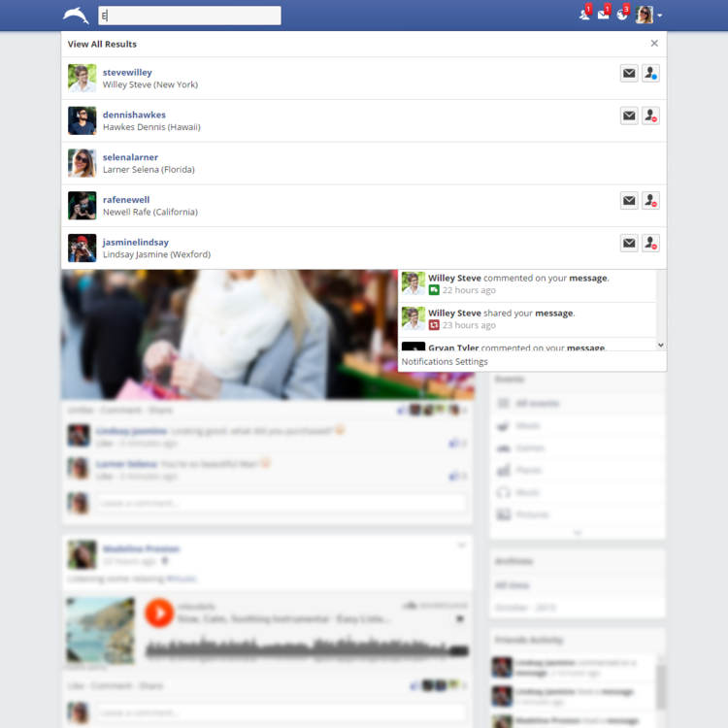The width and height of the screenshot is (728, 728).
Task: Click the search input field
Action: pos(189,16)
